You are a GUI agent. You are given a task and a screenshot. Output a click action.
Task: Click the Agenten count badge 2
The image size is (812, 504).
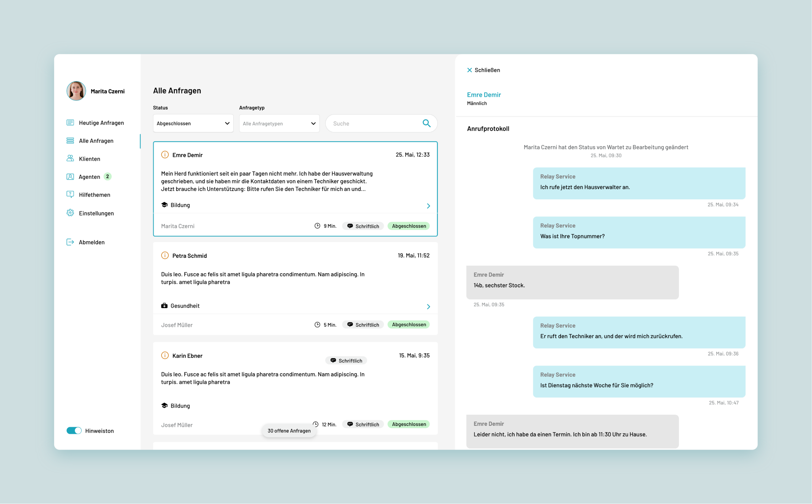[x=107, y=176]
